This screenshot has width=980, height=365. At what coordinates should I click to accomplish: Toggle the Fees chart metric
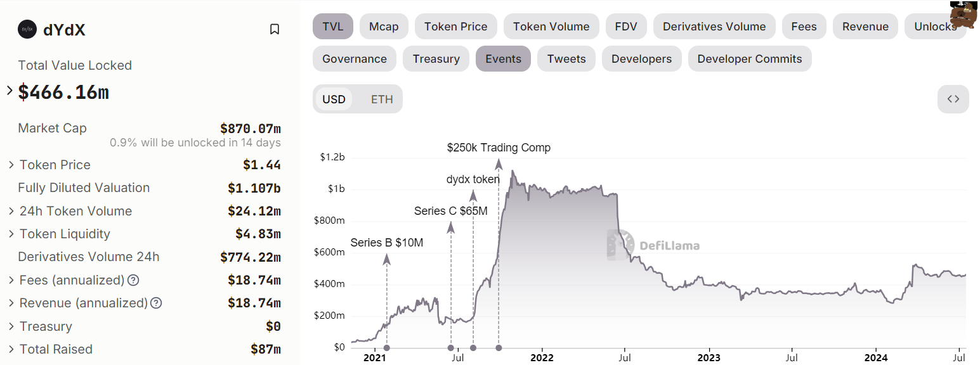[x=804, y=27]
